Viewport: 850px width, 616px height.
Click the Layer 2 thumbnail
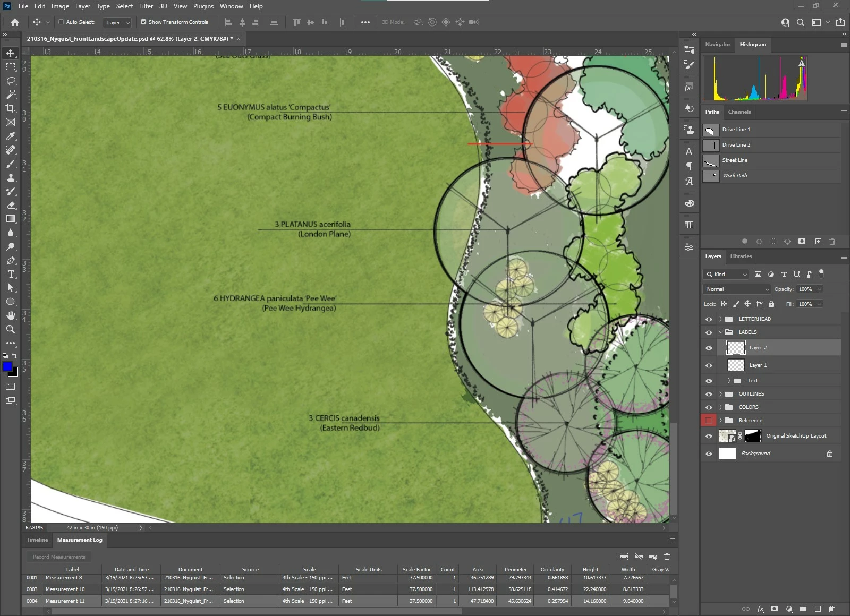736,348
